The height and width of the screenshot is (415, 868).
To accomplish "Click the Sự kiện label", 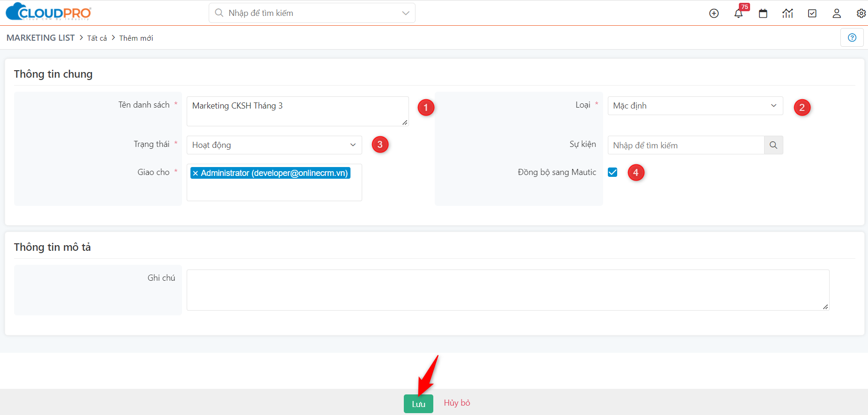I will point(583,144).
